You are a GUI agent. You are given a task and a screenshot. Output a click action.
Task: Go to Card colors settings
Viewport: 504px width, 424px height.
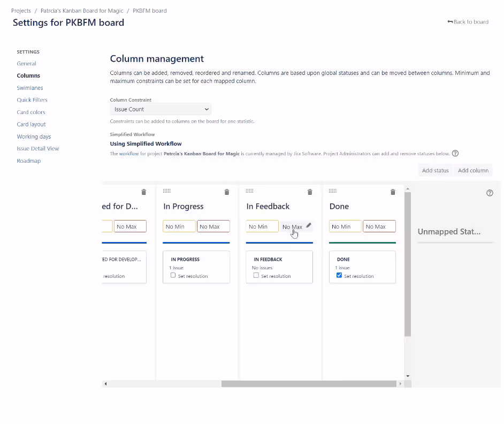pos(31,112)
